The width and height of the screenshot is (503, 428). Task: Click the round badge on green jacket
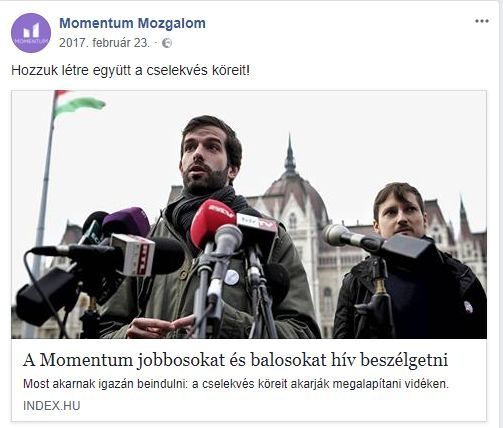pos(231,277)
